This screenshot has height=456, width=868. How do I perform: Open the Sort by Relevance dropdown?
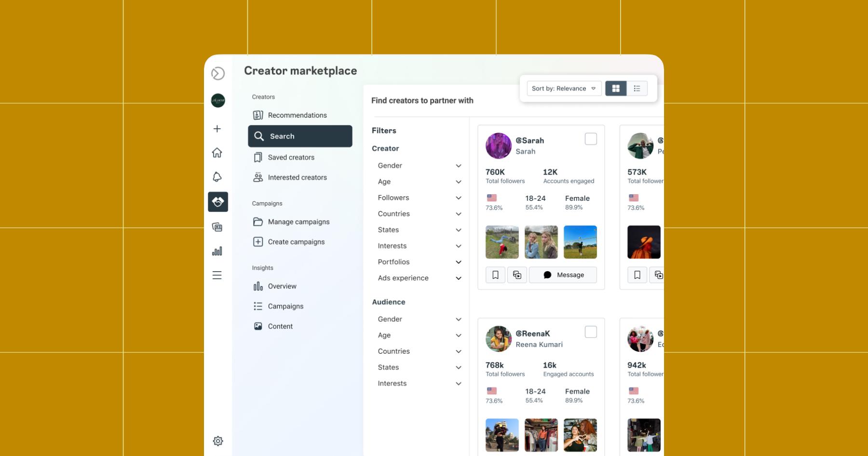point(564,88)
